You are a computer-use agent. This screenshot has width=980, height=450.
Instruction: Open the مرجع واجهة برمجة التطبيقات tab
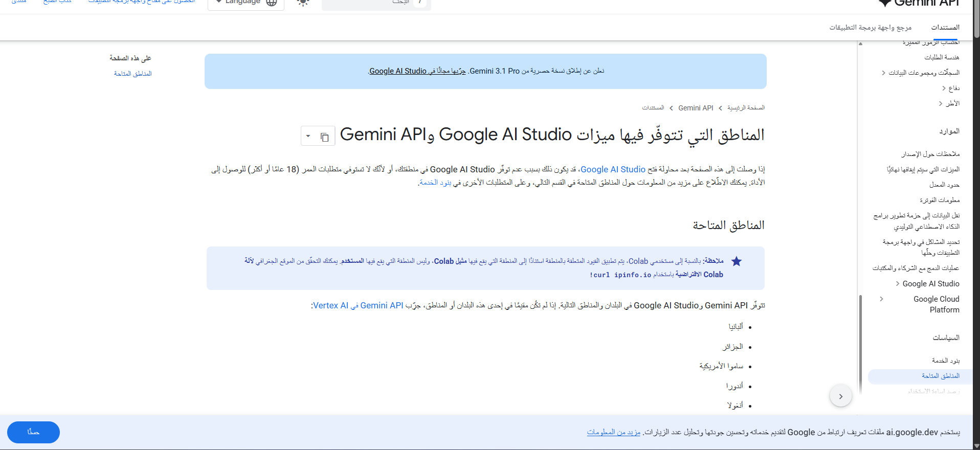coord(870,28)
